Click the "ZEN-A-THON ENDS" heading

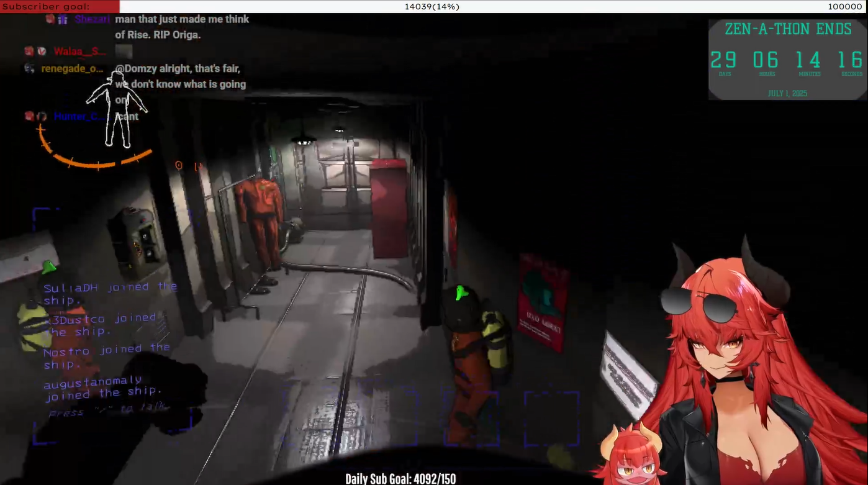pos(788,29)
